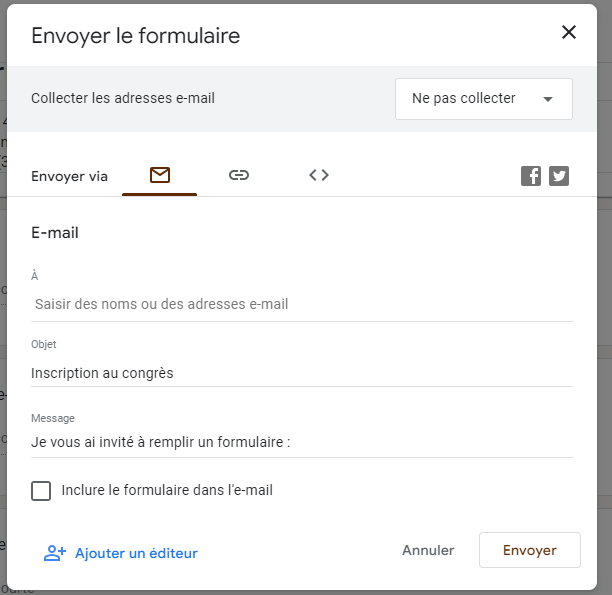The image size is (612, 595).
Task: Click the "Inclure le formulaire dans l'e-mail" label
Action: [167, 491]
